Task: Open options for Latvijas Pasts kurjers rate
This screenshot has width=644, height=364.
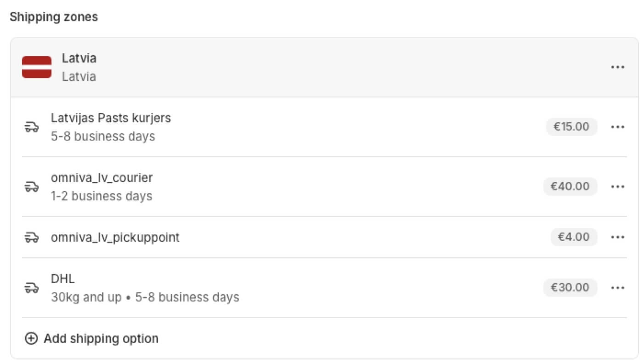Action: 617,127
